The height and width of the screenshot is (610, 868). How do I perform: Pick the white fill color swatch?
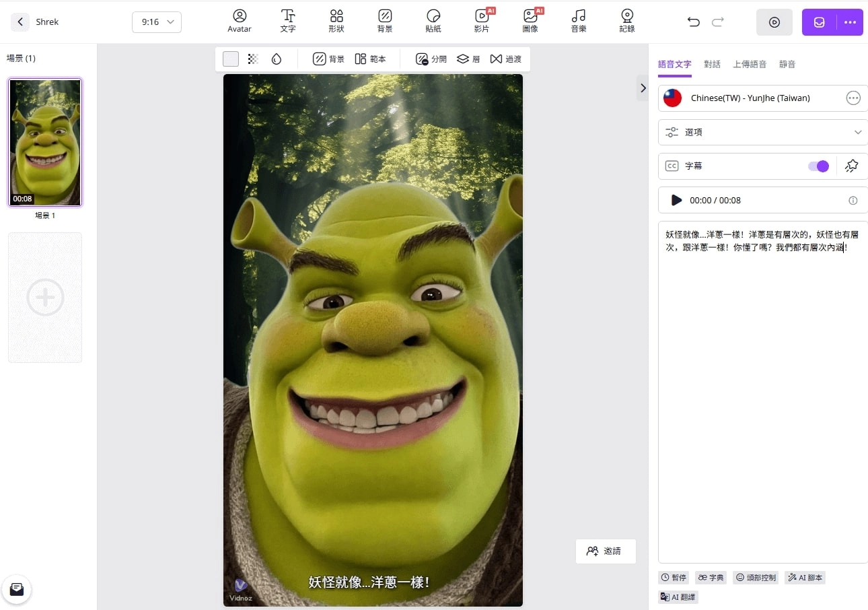coord(231,59)
